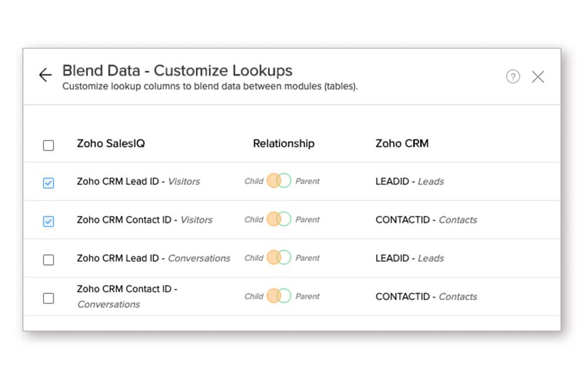Click Zoho CRM Lead ID - Visitors label
Screen dimensions: 588x387
click(138, 182)
